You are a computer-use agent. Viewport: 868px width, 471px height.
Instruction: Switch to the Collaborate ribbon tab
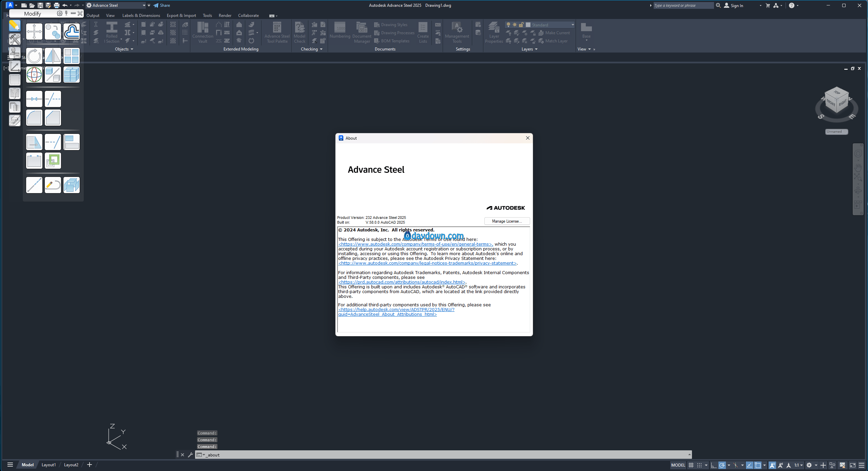tap(248, 16)
